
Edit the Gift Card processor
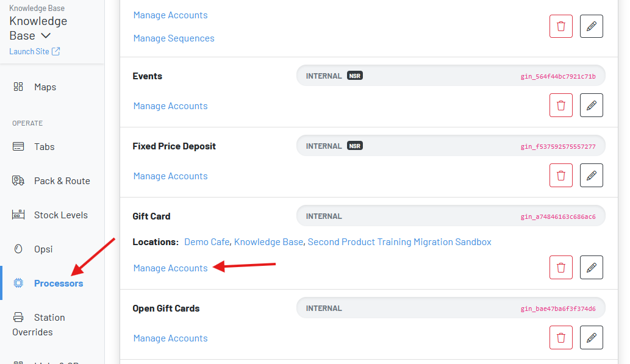coord(591,267)
